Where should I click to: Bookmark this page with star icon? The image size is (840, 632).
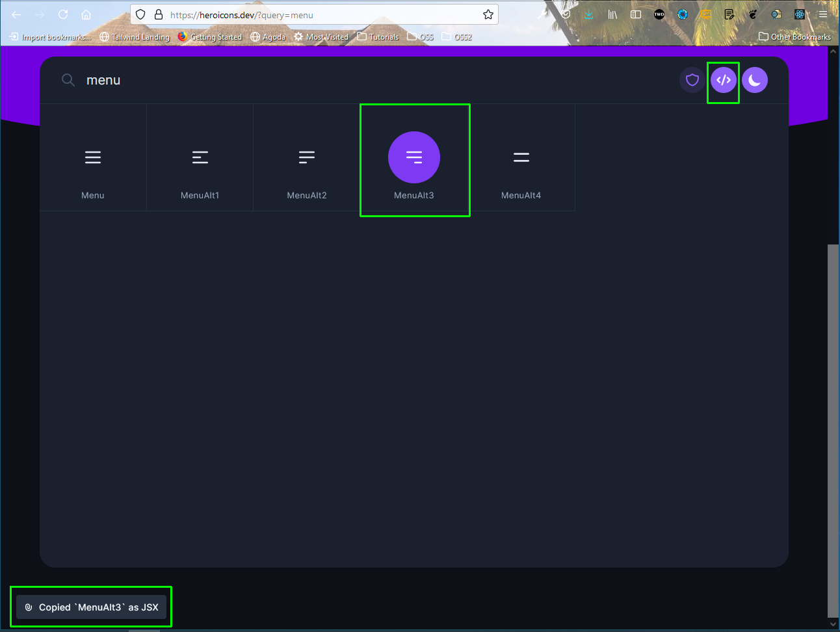(x=488, y=14)
